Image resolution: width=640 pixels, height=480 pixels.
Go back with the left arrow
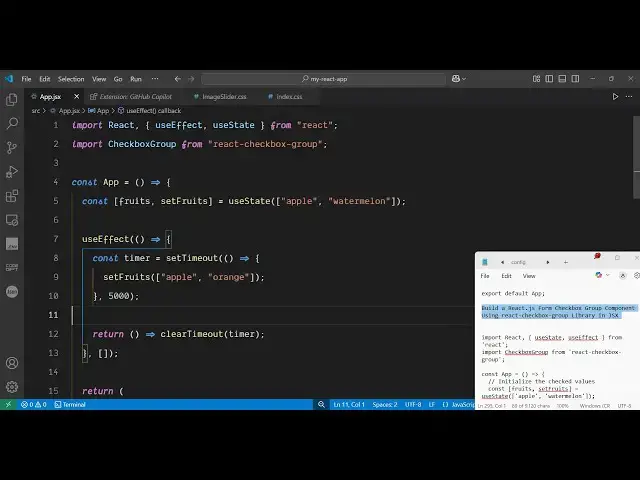pos(178,79)
